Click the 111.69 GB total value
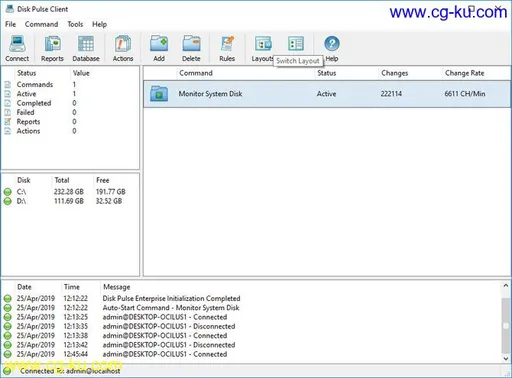 (69, 201)
